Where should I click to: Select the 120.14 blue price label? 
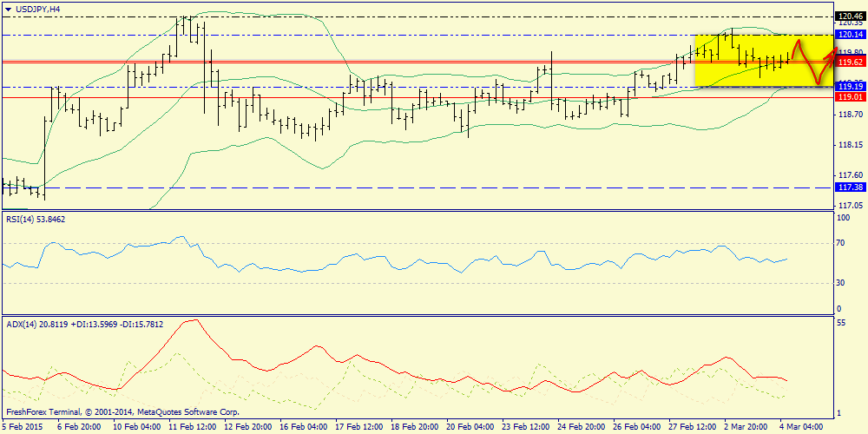click(849, 34)
